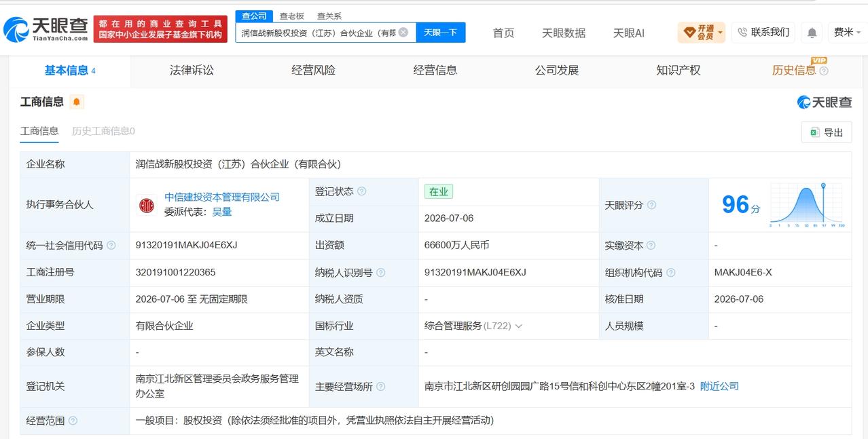This screenshot has width=868, height=439.
Task: Open the 公司发展 tab
Action: (557, 70)
